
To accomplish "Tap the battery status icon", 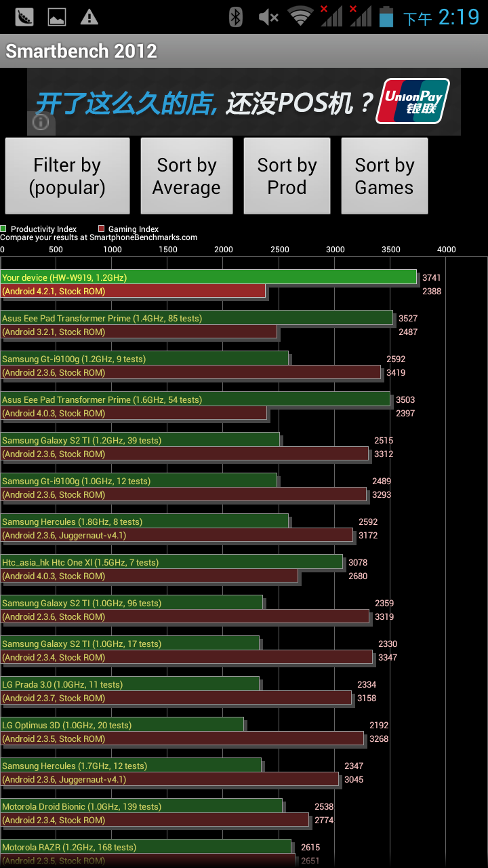I will [x=386, y=17].
